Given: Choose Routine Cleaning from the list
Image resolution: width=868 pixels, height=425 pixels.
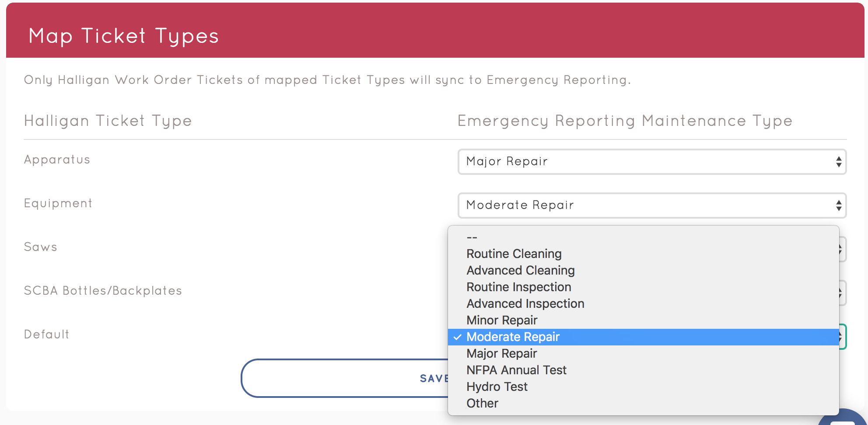Looking at the screenshot, I should [644, 254].
